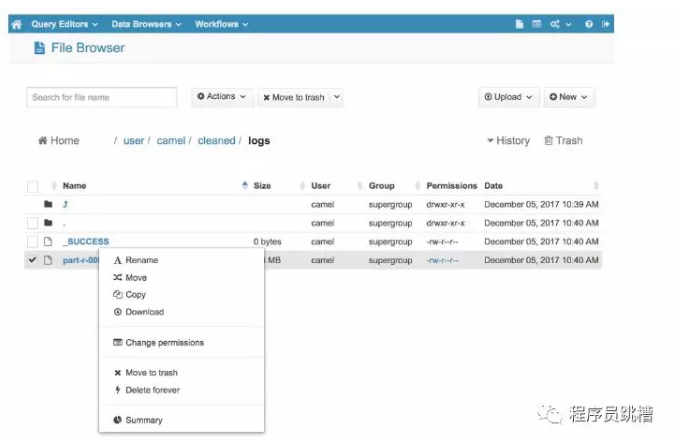Open the metastore table icon in navbar
The height and width of the screenshot is (441, 695).
(x=536, y=24)
